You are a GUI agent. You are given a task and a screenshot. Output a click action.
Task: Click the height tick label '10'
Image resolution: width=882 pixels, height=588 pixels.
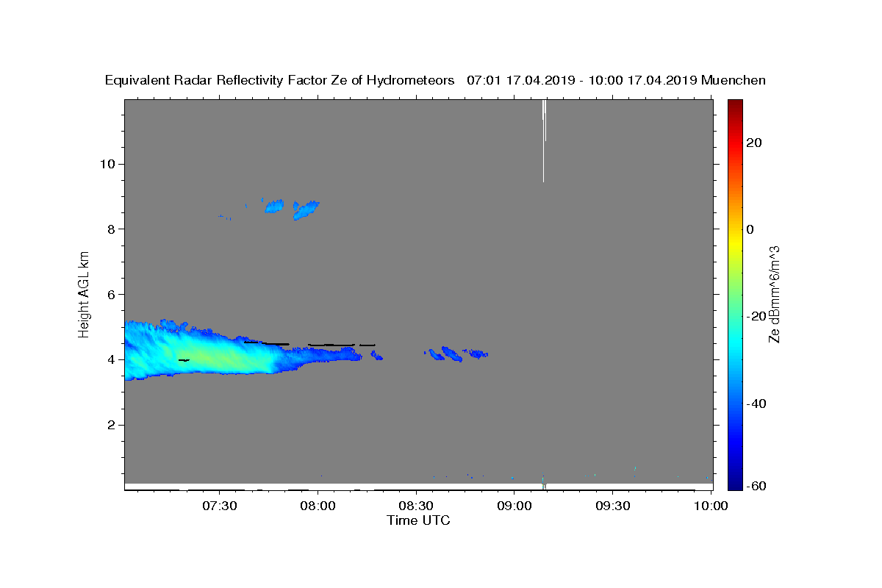click(x=109, y=164)
